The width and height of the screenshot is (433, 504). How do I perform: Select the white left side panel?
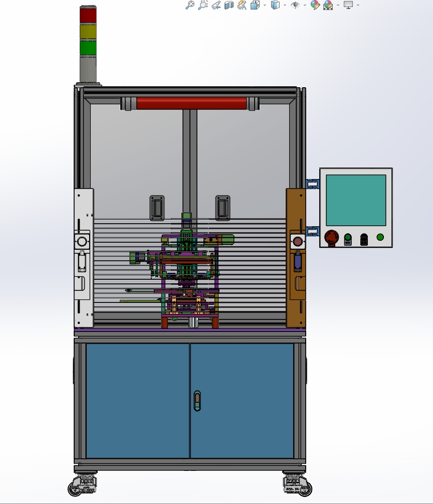[x=84, y=258]
